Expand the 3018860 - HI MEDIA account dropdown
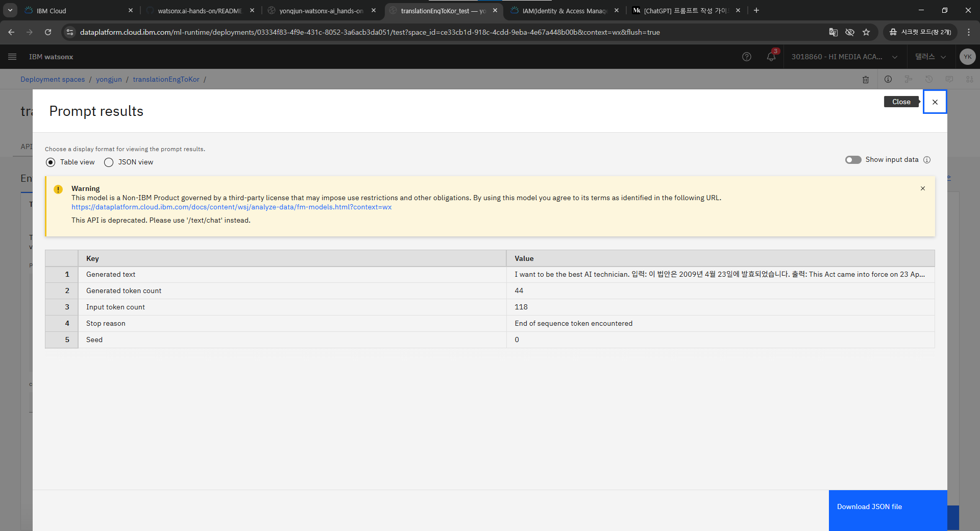 pyautogui.click(x=844, y=57)
